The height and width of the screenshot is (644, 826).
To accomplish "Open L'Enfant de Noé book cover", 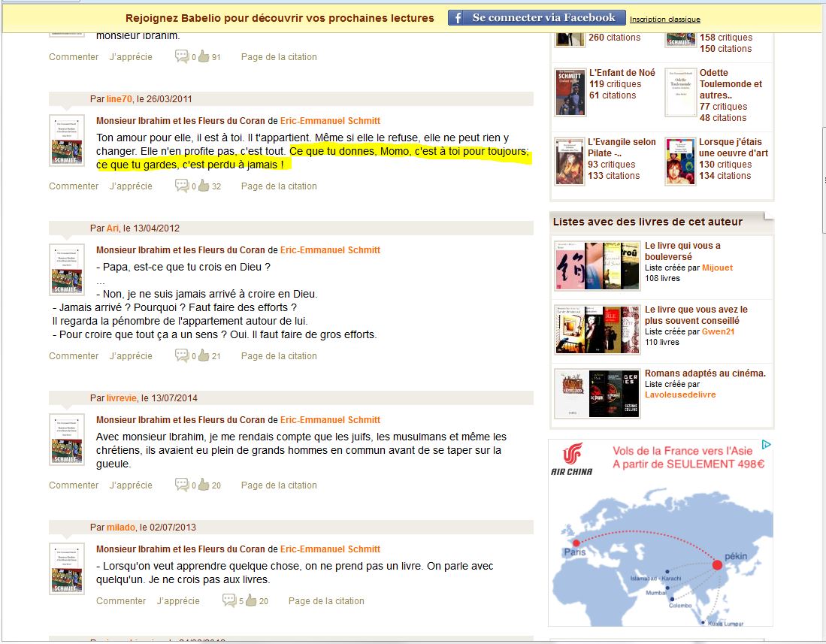I will click(x=569, y=92).
